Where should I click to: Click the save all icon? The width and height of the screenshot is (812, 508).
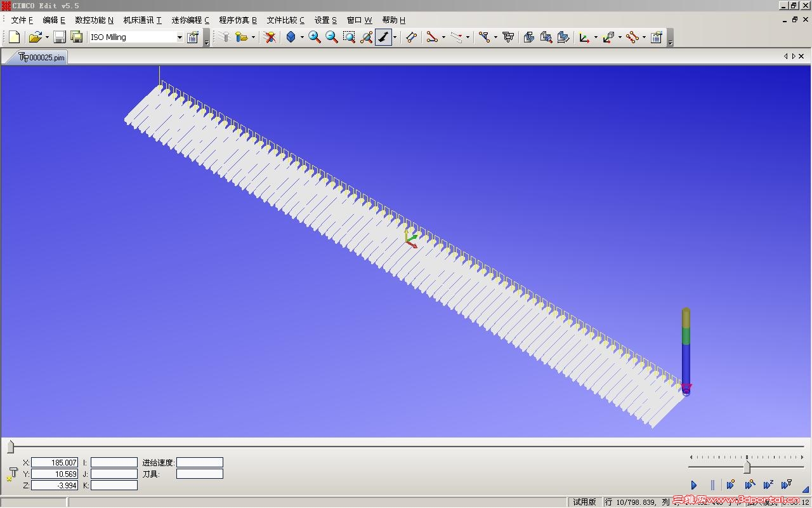click(77, 37)
